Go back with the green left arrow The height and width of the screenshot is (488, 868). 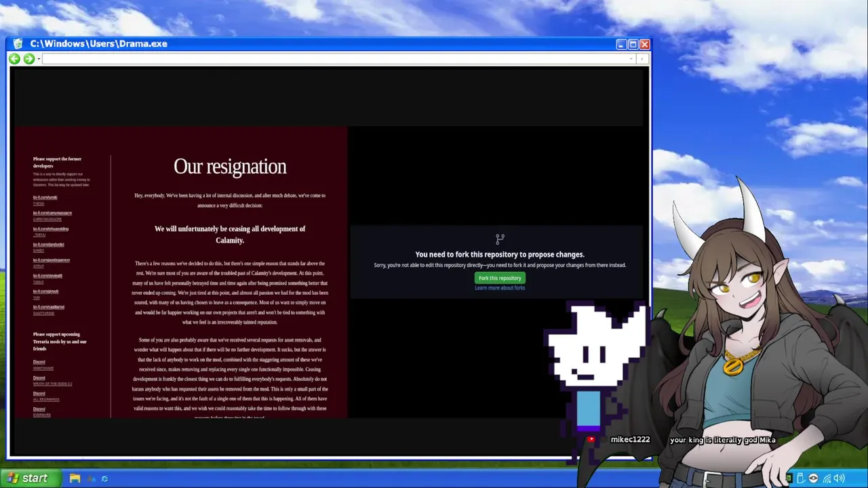coord(15,59)
